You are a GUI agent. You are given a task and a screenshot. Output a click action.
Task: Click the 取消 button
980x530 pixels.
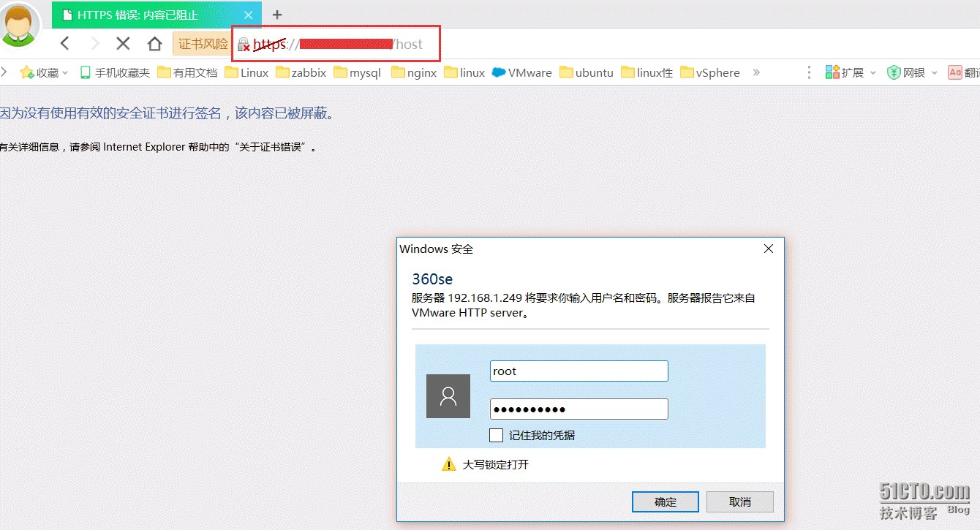[x=740, y=501]
